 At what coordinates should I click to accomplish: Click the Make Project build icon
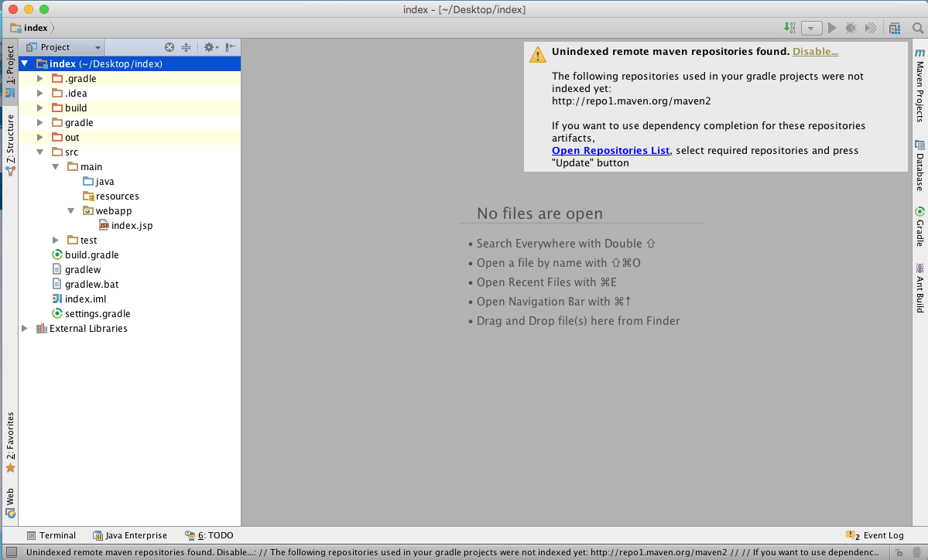point(789,28)
